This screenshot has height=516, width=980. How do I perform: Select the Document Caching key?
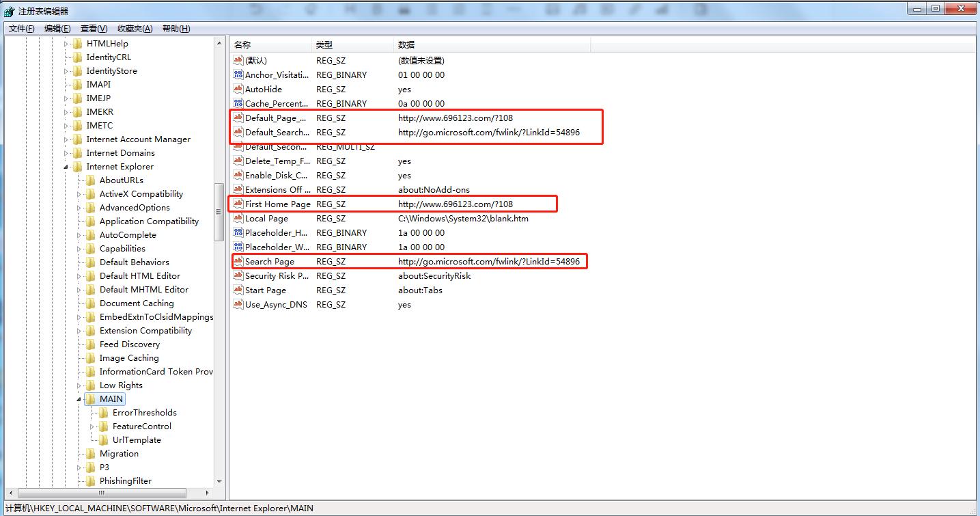pos(137,303)
